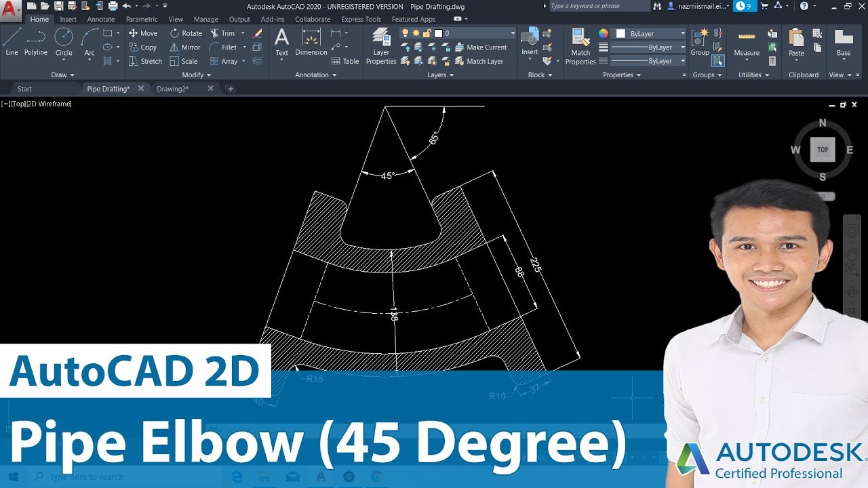Choose the Trim tool
Viewport: 868px width, 488px height.
point(223,33)
